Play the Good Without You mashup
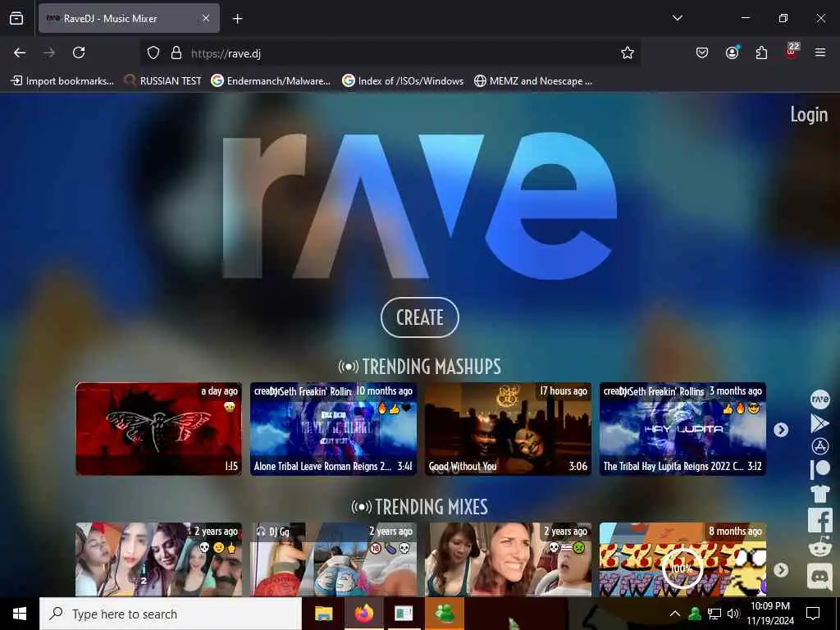 [508, 428]
